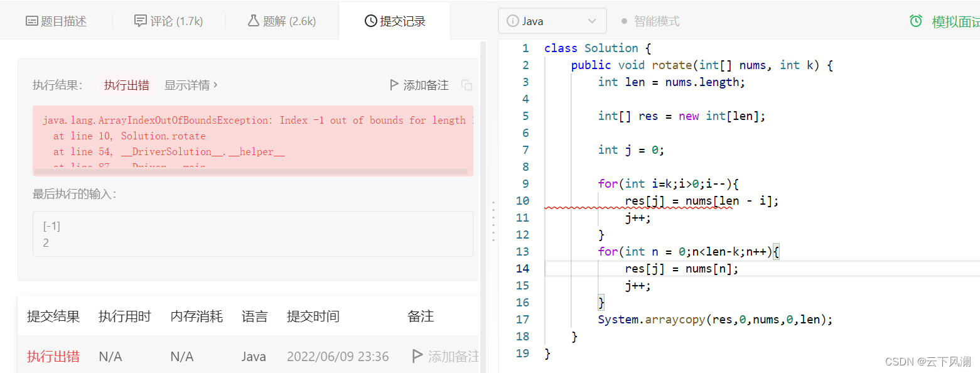Click the comment bubble icon beside 评论
The height and width of the screenshot is (373, 980).
[x=141, y=21]
